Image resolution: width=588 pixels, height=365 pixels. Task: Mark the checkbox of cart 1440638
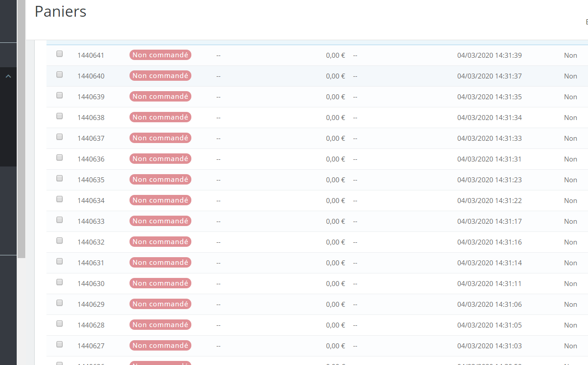pos(60,116)
